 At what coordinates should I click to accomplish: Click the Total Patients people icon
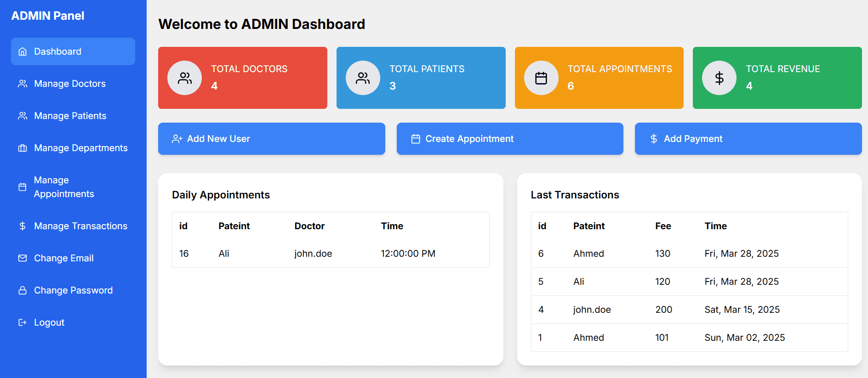(x=363, y=78)
